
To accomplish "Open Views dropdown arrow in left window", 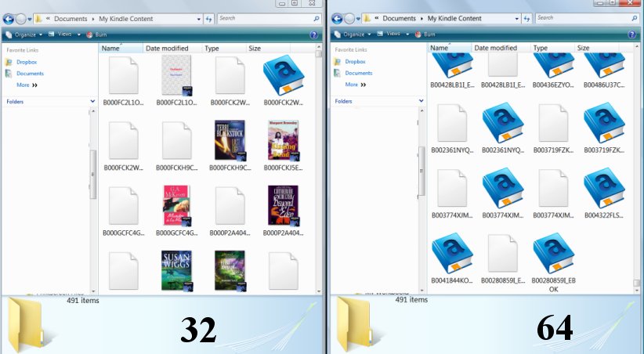I will [79, 35].
